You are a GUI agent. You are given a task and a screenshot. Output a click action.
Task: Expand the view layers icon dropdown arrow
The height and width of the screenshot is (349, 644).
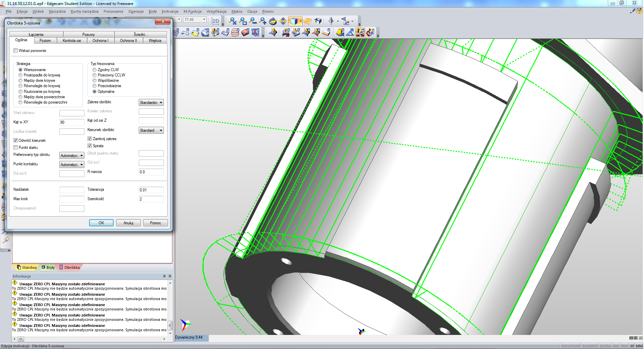(352, 21)
